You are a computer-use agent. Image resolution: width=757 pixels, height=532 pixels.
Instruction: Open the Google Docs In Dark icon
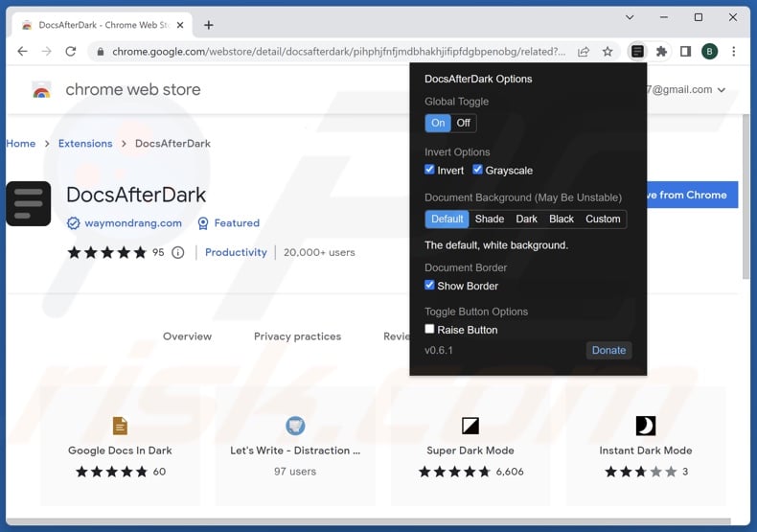tap(120, 426)
